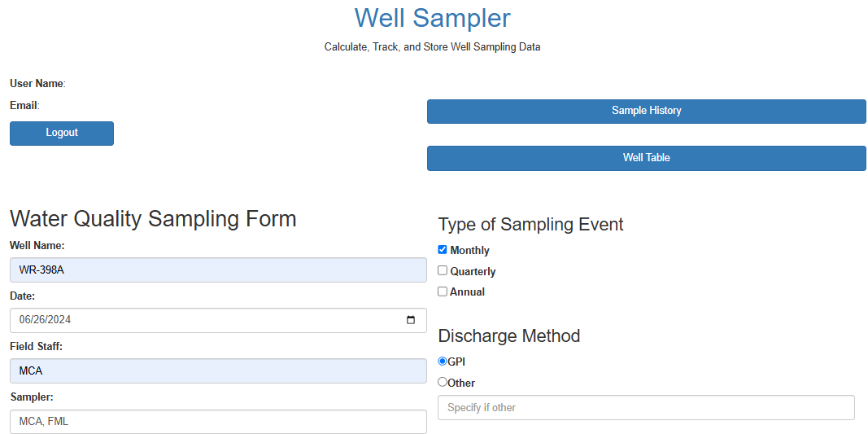868x434 pixels.
Task: Enable the Quarterly sampling event checkbox
Action: (x=443, y=270)
